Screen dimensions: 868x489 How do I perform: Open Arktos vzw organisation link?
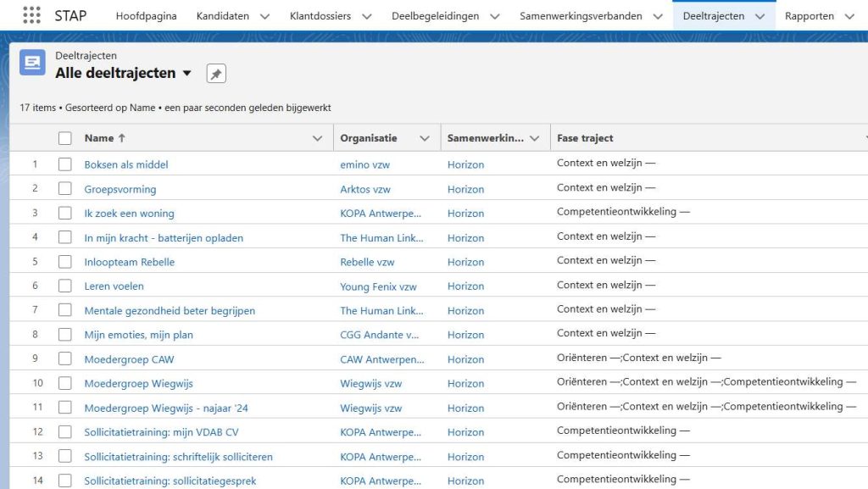point(365,189)
